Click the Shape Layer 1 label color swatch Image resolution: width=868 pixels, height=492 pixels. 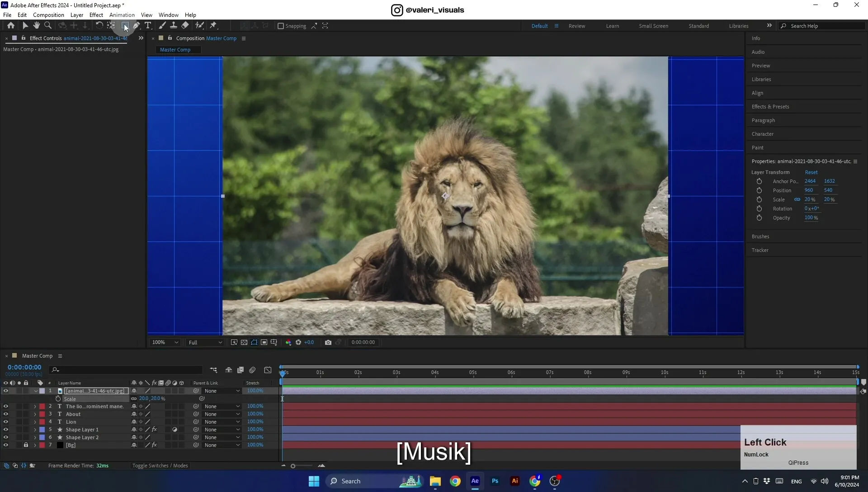coord(42,430)
